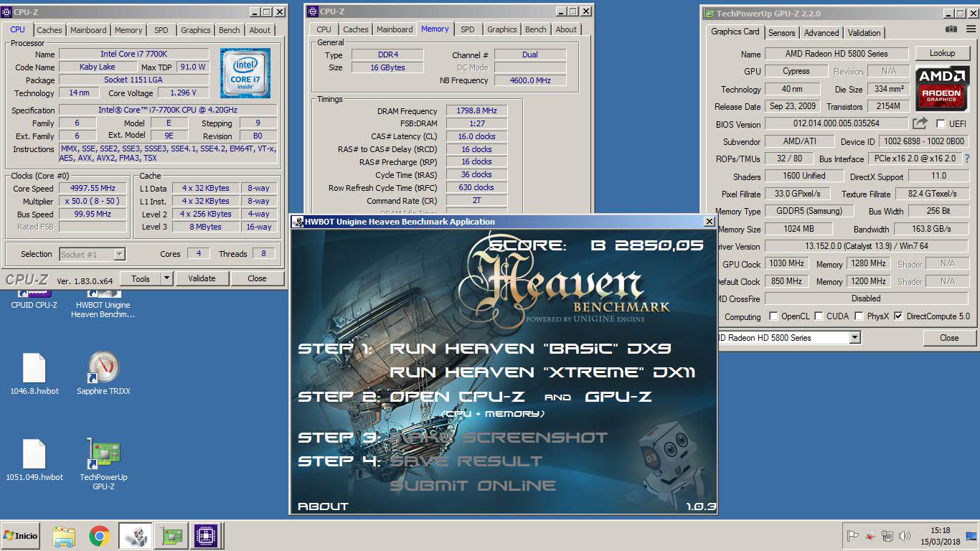The width and height of the screenshot is (980, 551).
Task: Click Run Heaven "Xtreme" DX11
Action: pyautogui.click(x=542, y=372)
